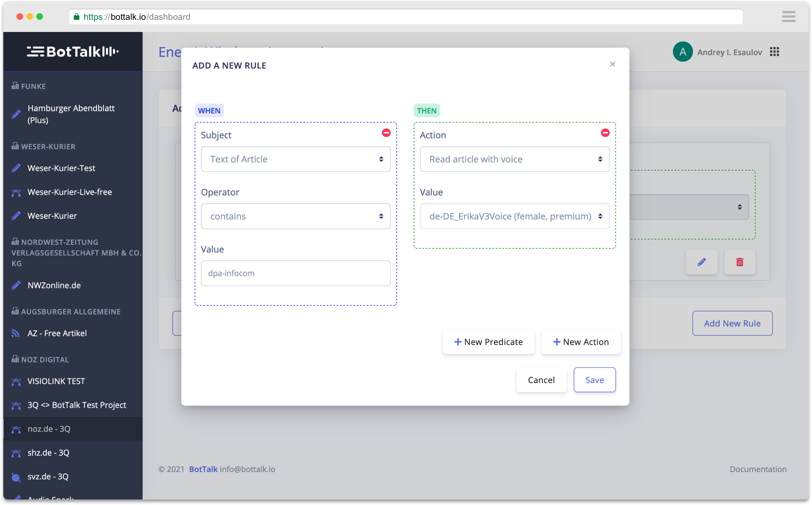Click pencil icon beside NWZonline.de

pyautogui.click(x=16, y=285)
